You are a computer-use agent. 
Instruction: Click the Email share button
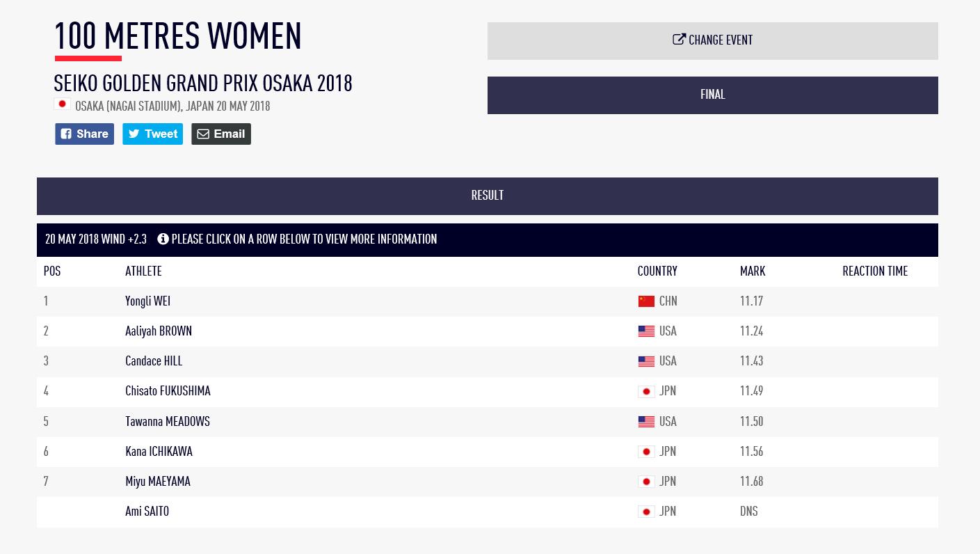tap(220, 134)
